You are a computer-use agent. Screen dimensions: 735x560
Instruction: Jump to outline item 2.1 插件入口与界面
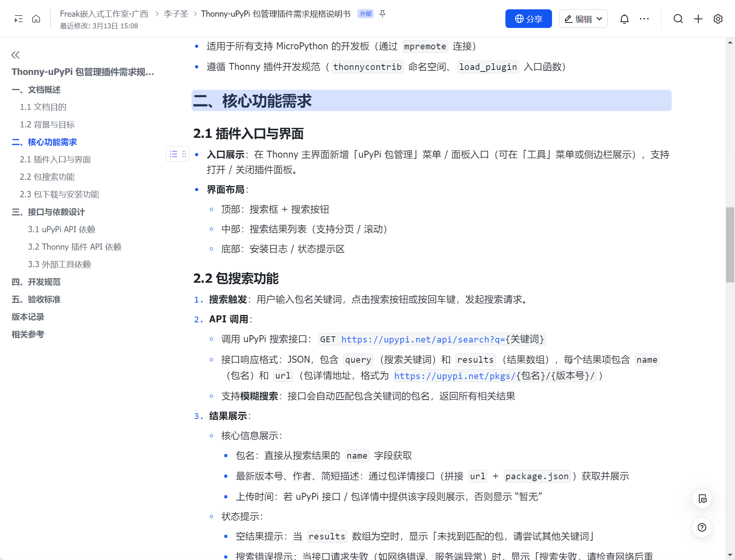(55, 160)
